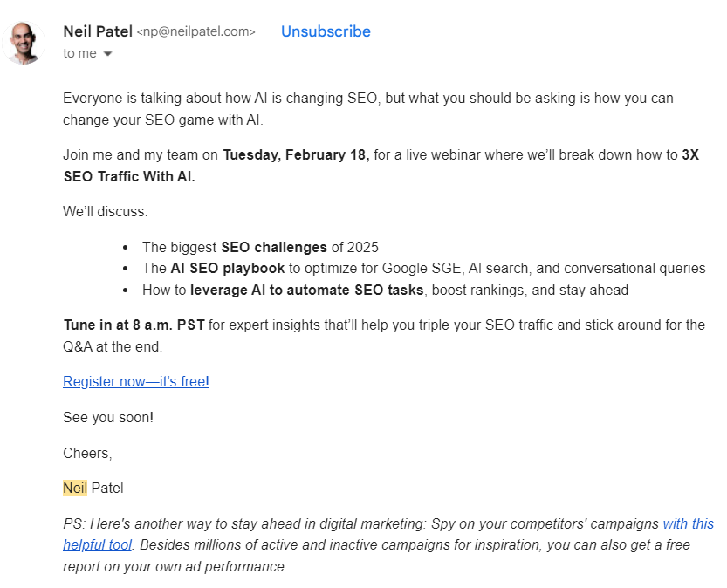Click the "See you soon!" line

pyautogui.click(x=108, y=417)
